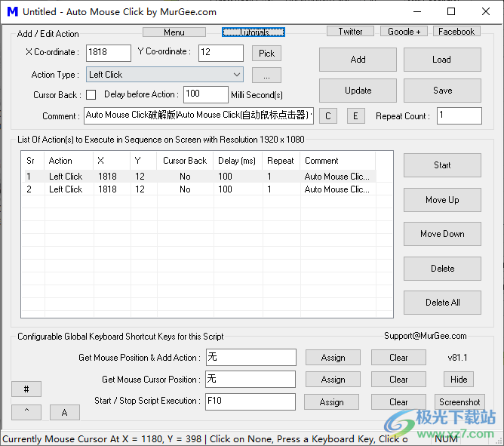
Task: Click the Sr column header
Action: pos(32,161)
